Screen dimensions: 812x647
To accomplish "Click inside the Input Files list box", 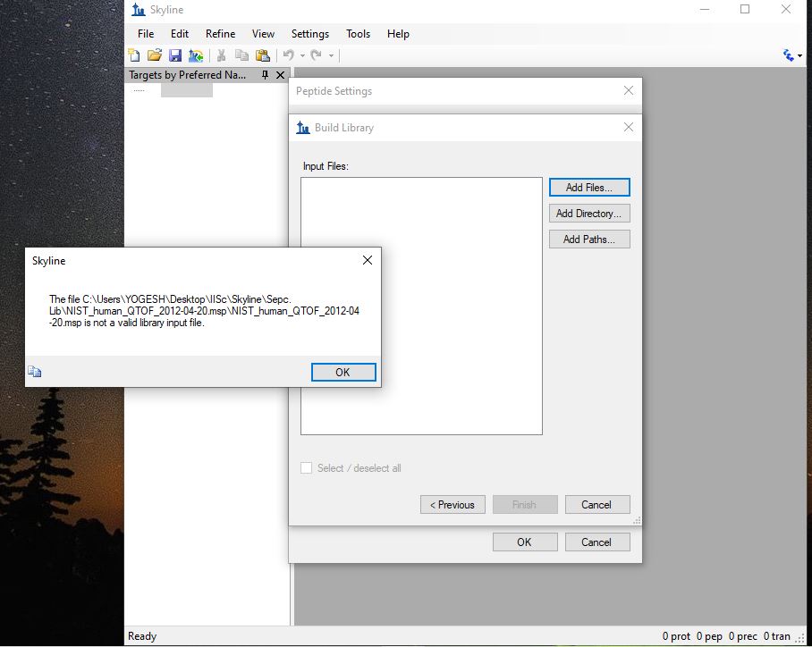I will click(421, 306).
